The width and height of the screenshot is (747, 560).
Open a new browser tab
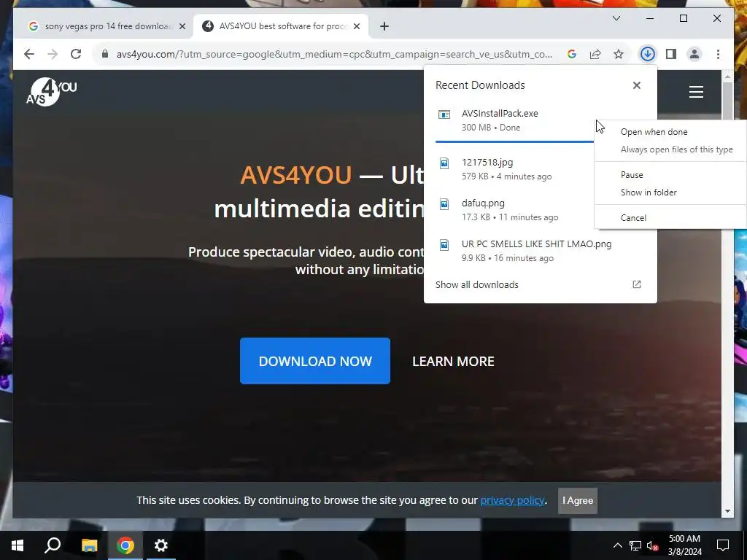[384, 26]
